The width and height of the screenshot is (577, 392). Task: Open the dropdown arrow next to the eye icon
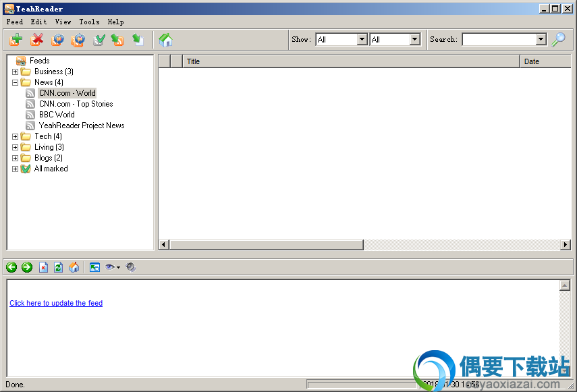tap(118, 267)
